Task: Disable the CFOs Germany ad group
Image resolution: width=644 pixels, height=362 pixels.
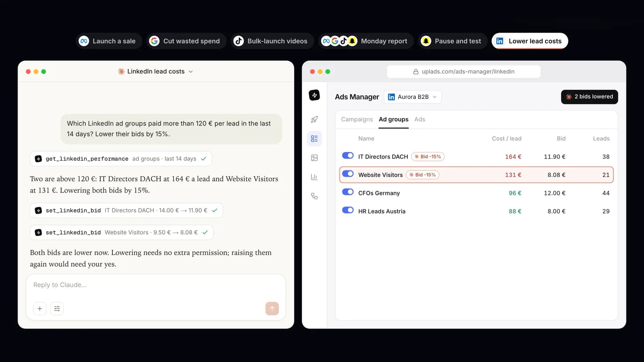Action: click(348, 192)
